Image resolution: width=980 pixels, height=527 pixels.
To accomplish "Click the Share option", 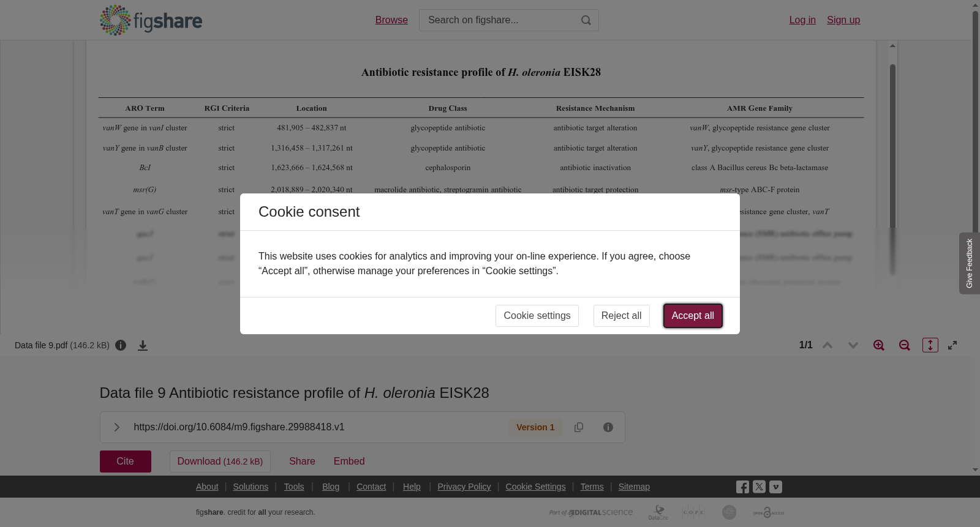I will click(302, 462).
